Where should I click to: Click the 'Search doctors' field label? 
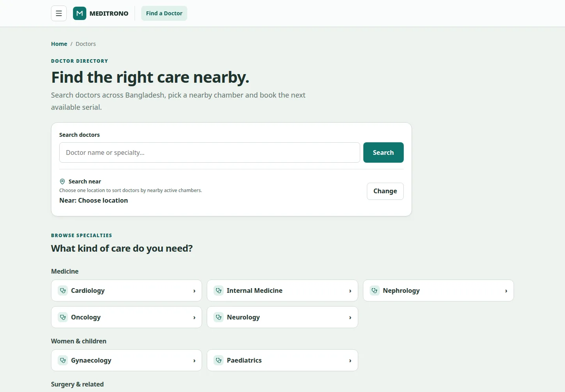(79, 135)
